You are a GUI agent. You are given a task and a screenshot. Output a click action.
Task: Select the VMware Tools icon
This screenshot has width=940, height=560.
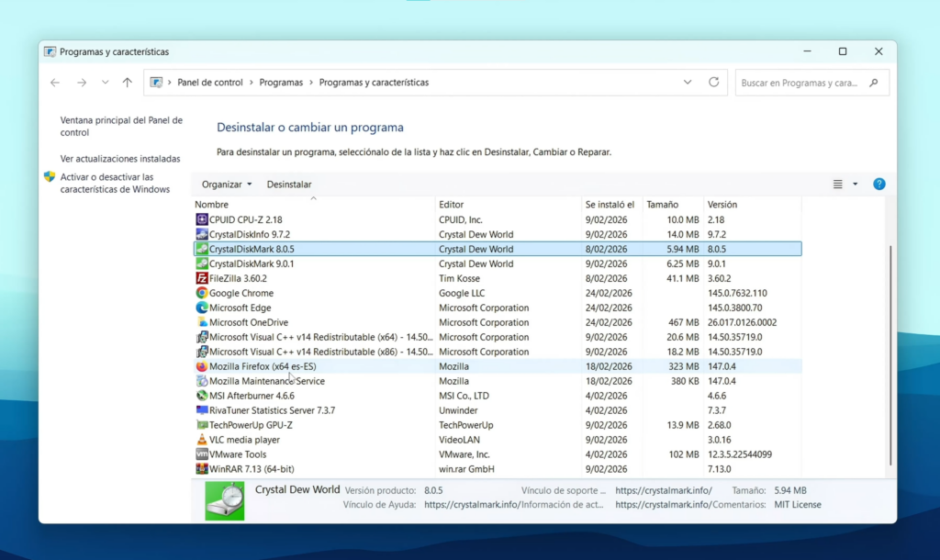tap(201, 454)
